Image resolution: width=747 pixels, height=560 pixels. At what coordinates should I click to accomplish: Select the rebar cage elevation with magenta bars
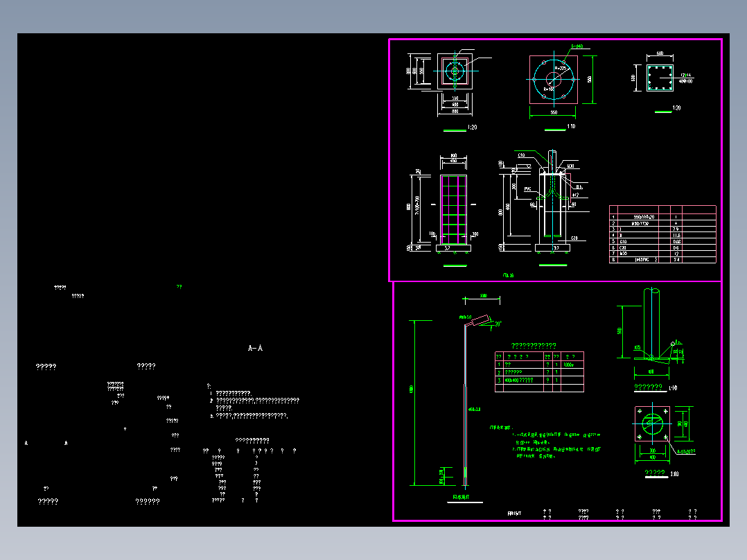click(453, 210)
